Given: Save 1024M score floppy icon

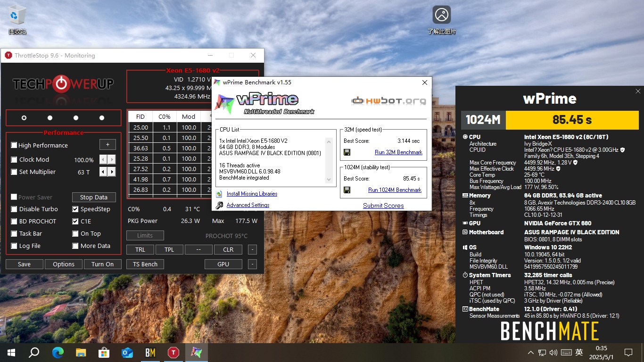Looking at the screenshot, I should pyautogui.click(x=347, y=190).
